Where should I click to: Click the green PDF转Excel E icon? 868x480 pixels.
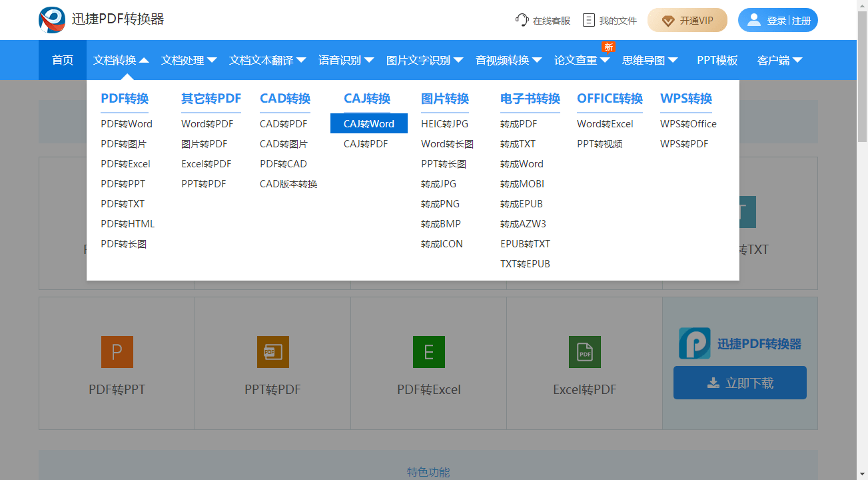(428, 351)
